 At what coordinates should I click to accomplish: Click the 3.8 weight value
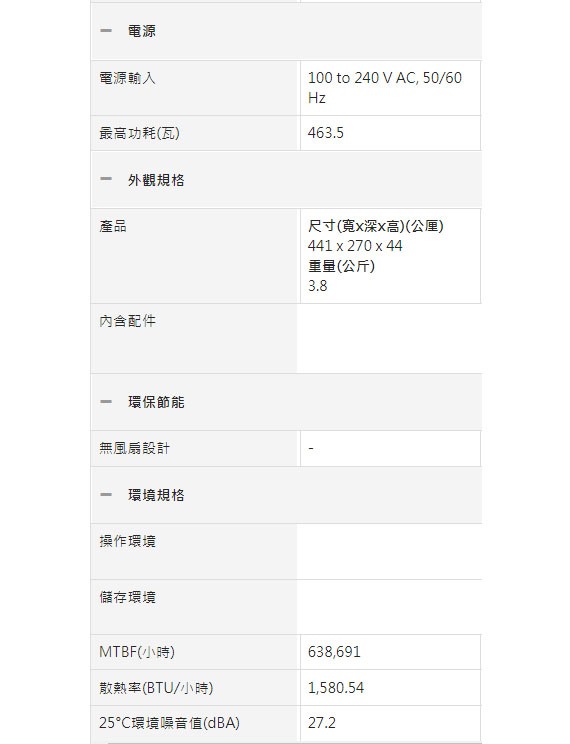pos(318,286)
